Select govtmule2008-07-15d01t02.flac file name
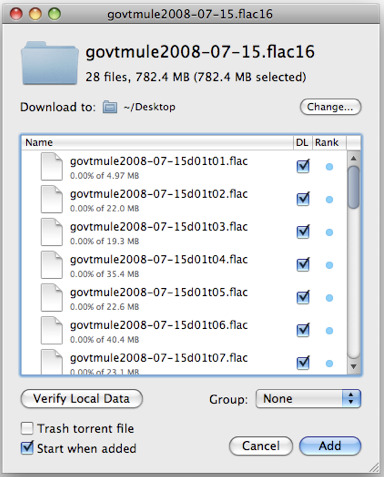Viewport: 384px width, 477px height. tap(159, 194)
